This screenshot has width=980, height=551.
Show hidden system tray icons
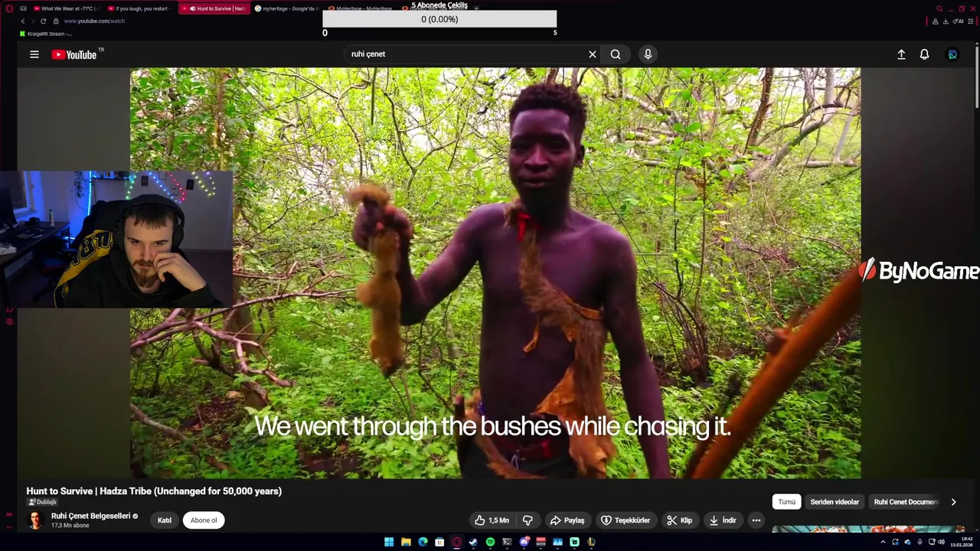[x=883, y=542]
